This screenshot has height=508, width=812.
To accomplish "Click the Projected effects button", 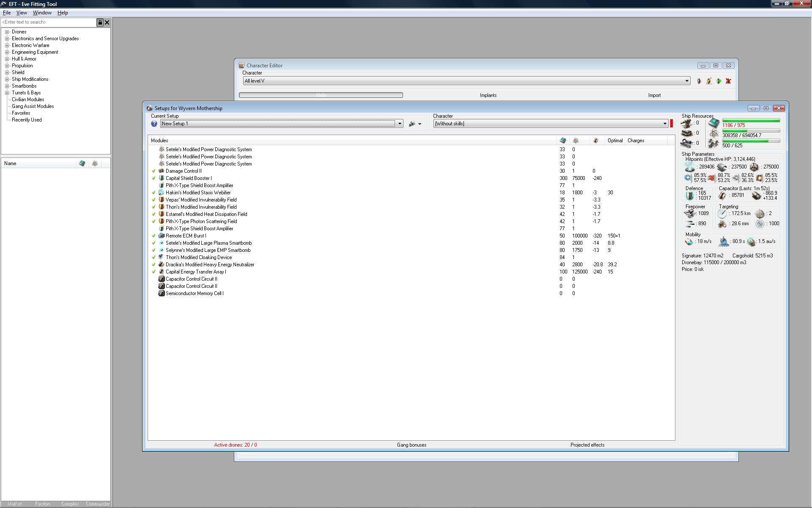I will pyautogui.click(x=587, y=445).
